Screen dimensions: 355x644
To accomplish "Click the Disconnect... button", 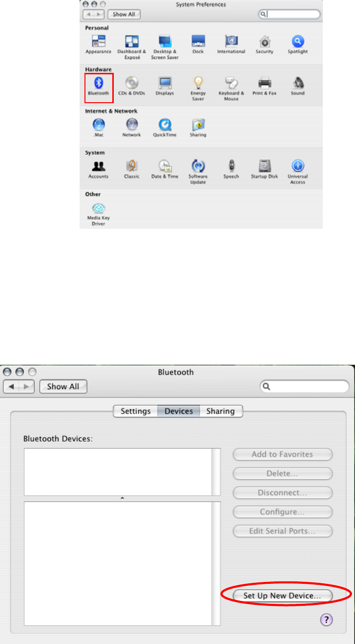I will tap(283, 492).
